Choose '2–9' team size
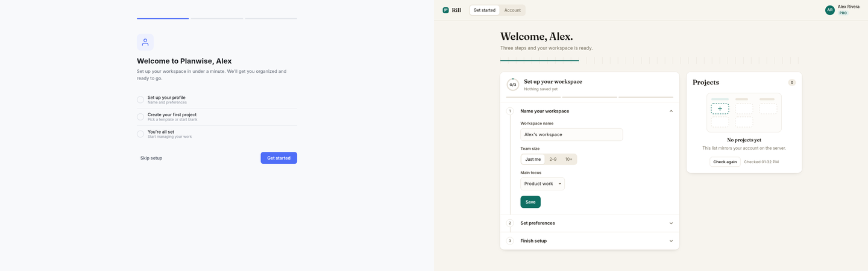 [x=553, y=160]
